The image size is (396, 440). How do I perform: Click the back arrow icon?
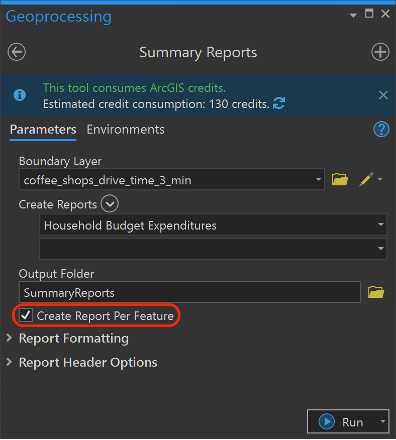click(17, 52)
